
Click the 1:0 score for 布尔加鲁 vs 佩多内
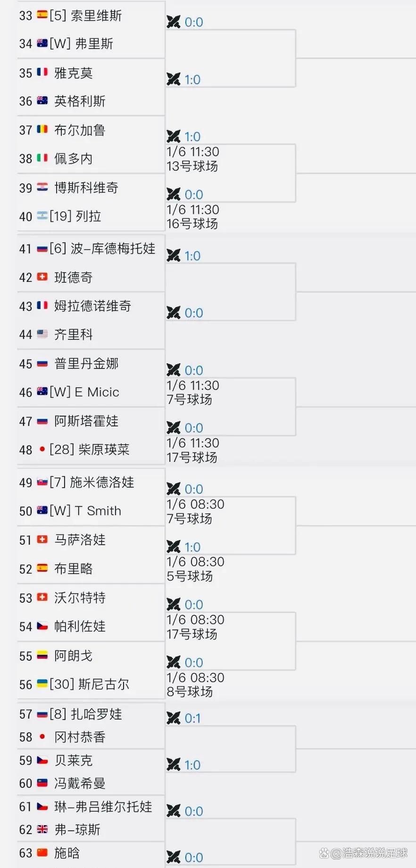192,137
